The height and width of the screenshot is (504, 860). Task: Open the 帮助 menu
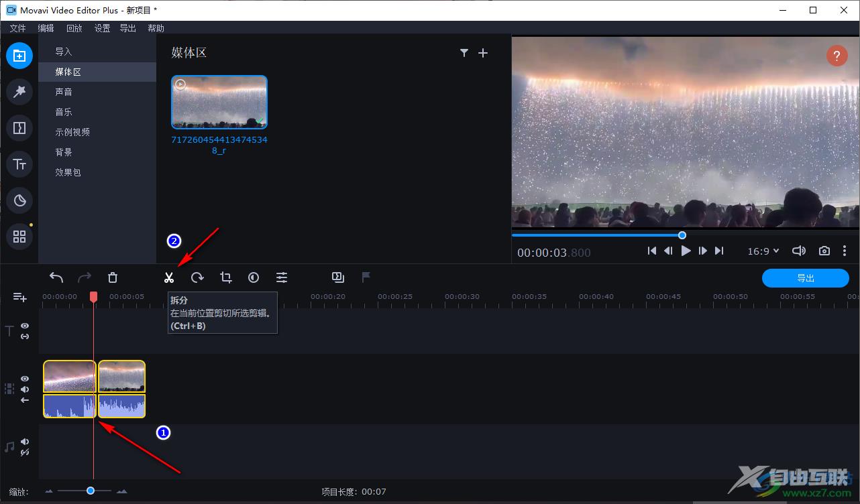click(156, 28)
